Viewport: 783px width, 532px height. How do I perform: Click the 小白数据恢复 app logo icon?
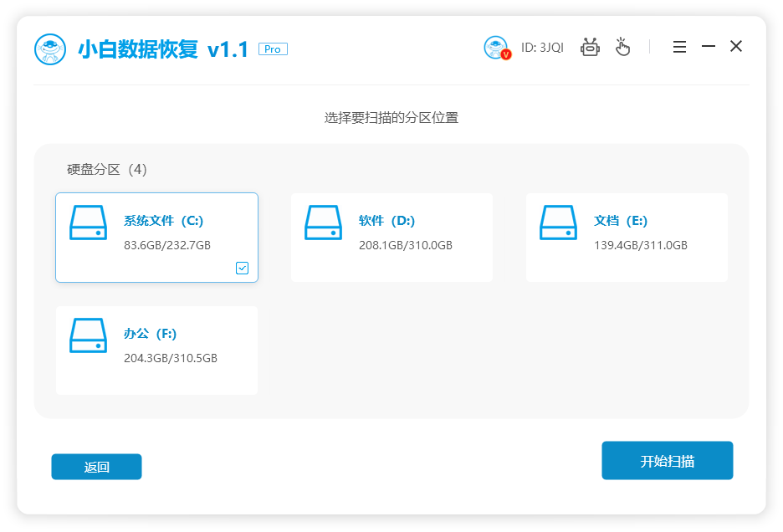[50, 49]
